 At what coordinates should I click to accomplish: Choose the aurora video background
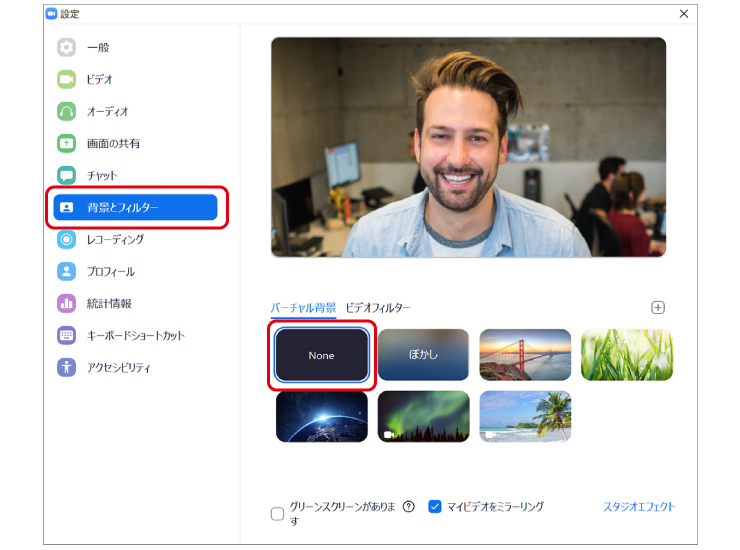pyautogui.click(x=423, y=416)
